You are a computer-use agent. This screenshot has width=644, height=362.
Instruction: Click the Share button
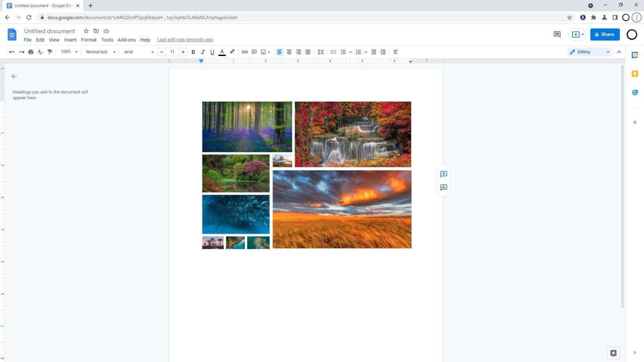(x=605, y=34)
